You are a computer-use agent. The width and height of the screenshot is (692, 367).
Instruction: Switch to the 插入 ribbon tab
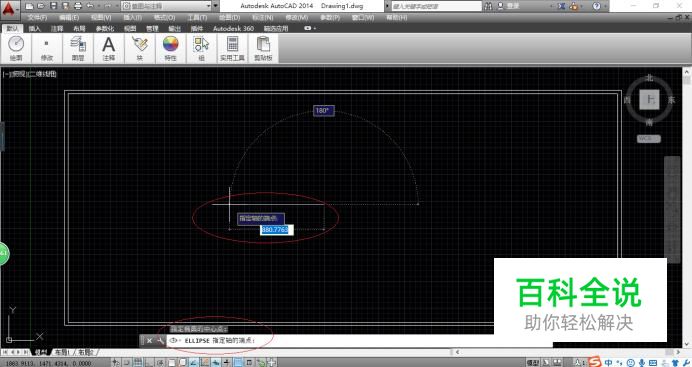tap(35, 29)
